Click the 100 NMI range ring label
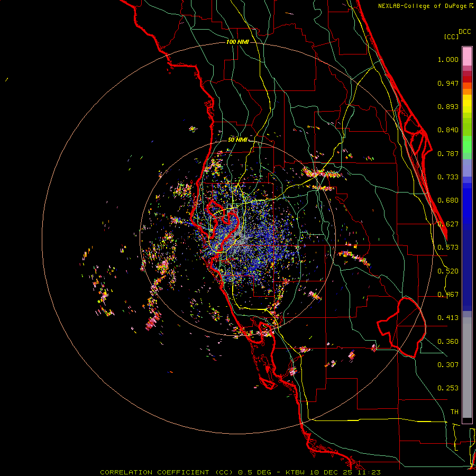 click(x=237, y=42)
